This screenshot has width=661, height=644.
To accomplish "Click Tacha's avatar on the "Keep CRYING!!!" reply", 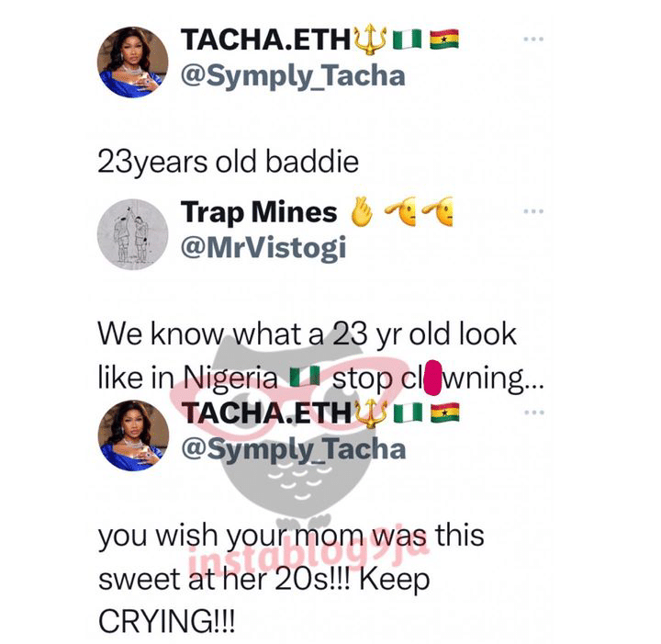I will coord(132,435).
